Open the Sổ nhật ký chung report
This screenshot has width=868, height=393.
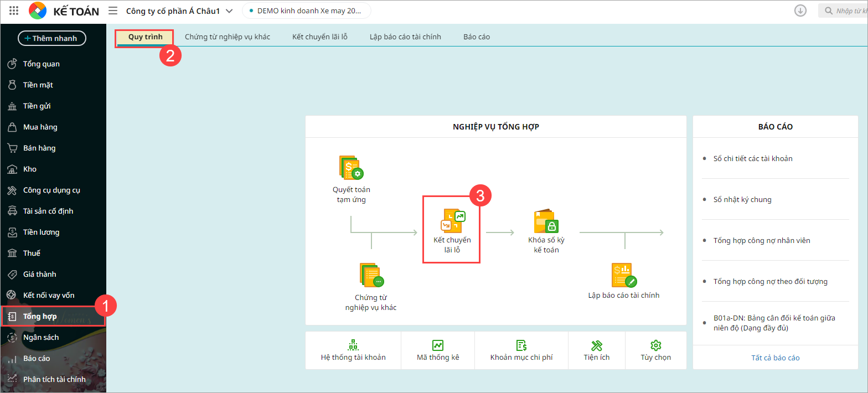[742, 199]
